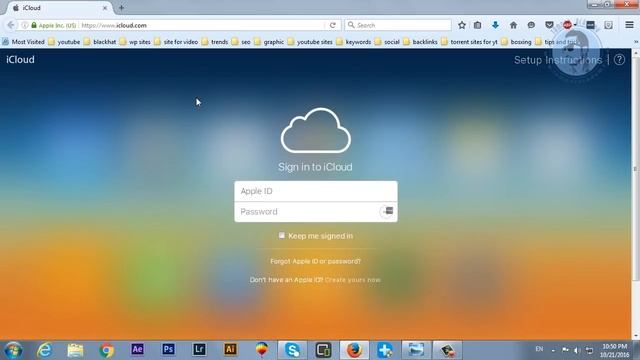This screenshot has height=360, width=640.
Task: Open the social bookmarks folder
Action: click(387, 42)
